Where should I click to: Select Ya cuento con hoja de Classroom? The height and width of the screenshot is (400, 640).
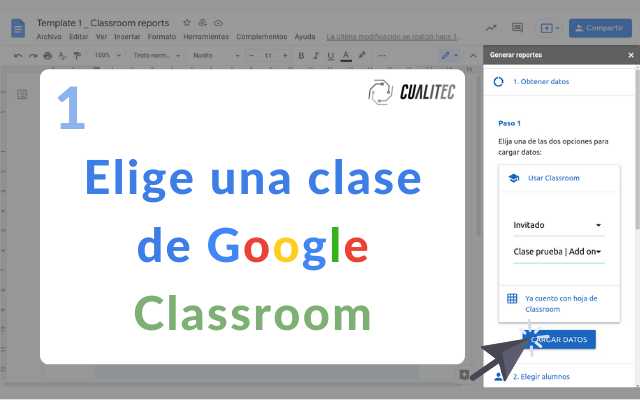[x=559, y=304]
